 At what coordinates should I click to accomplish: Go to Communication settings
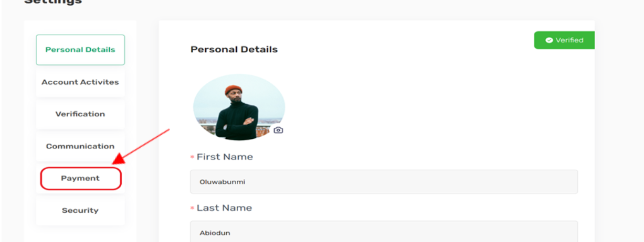click(80, 146)
